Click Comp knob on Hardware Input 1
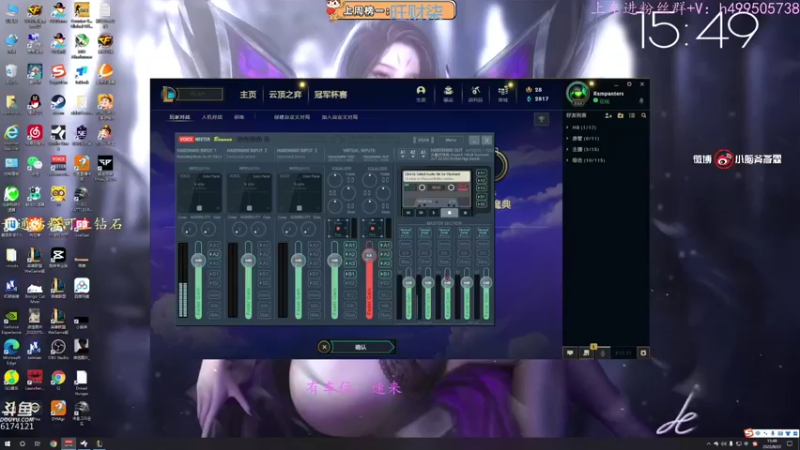 click(189, 229)
